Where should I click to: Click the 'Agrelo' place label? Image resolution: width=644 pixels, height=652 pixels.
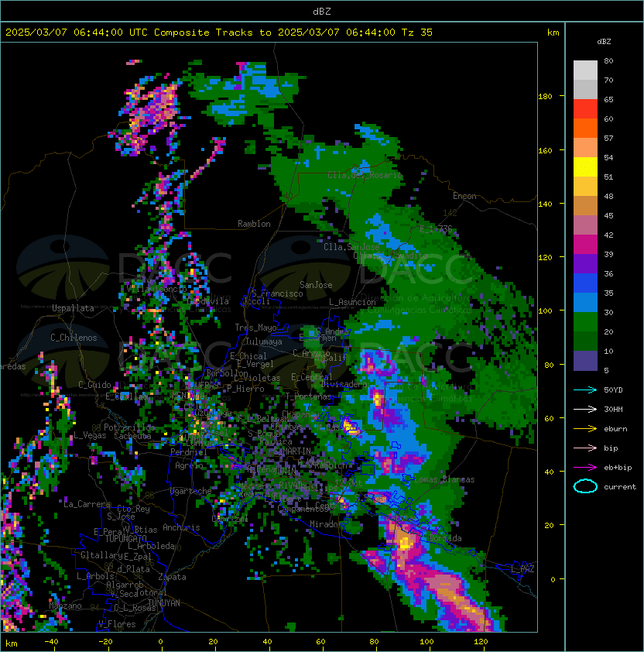[189, 465]
